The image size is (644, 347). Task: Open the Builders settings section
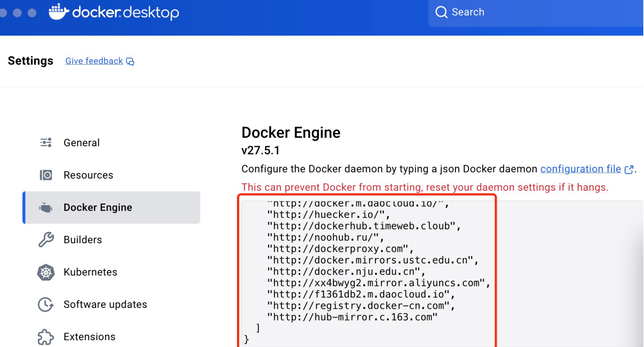coord(112,240)
